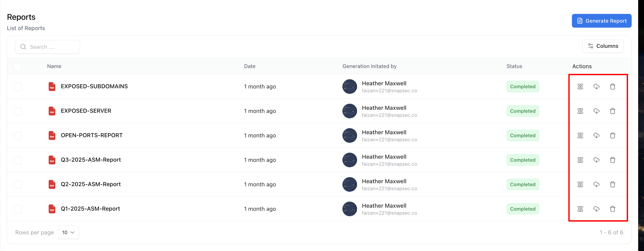
Task: Expand the rows per page chevron
Action: pos(73,232)
